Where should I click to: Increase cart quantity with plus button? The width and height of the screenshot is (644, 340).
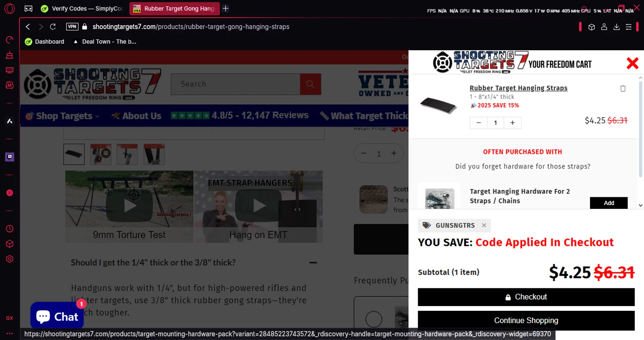tap(513, 123)
